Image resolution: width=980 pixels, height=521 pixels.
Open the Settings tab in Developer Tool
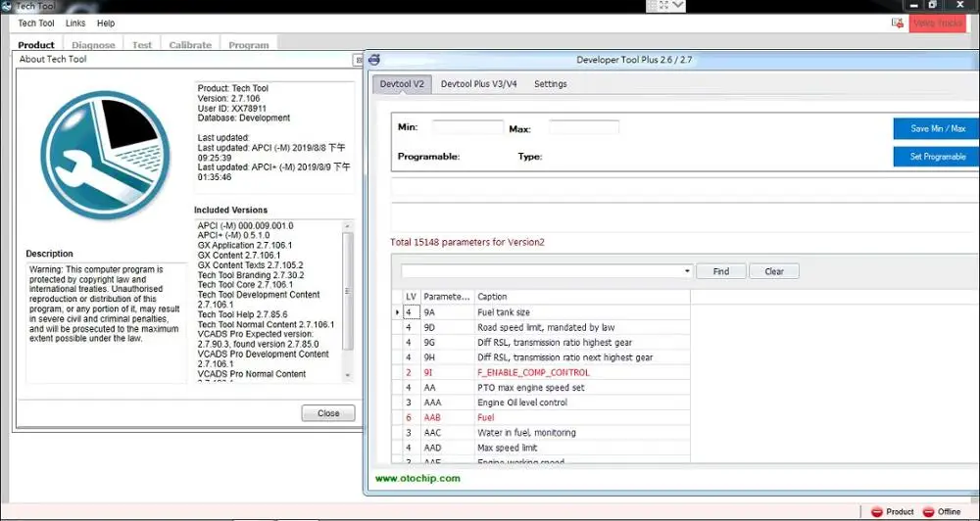[550, 83]
